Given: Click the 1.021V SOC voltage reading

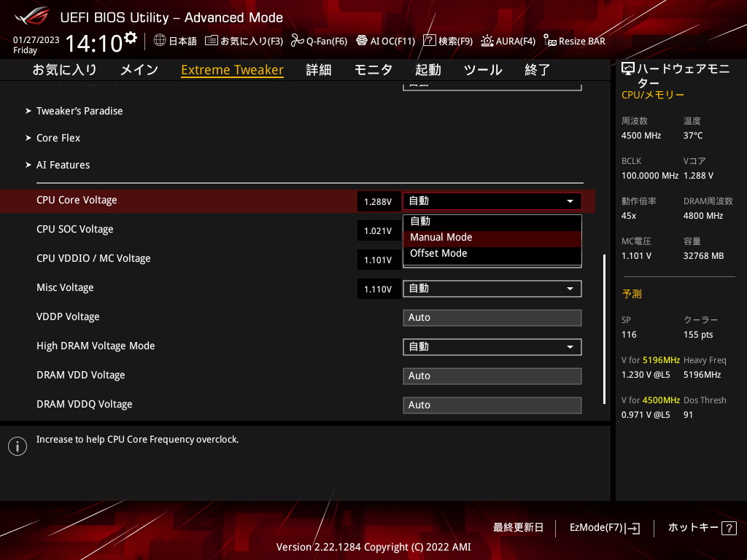Looking at the screenshot, I should (x=379, y=231).
